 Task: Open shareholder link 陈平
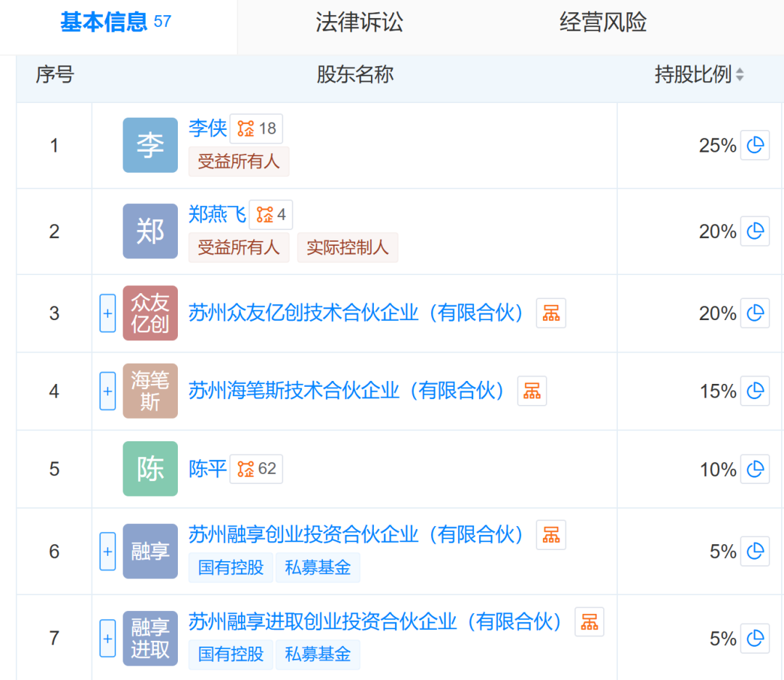208,469
